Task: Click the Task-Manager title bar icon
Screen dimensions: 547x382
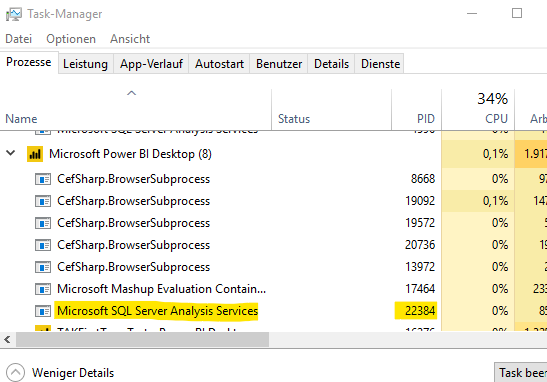Action: pos(14,14)
